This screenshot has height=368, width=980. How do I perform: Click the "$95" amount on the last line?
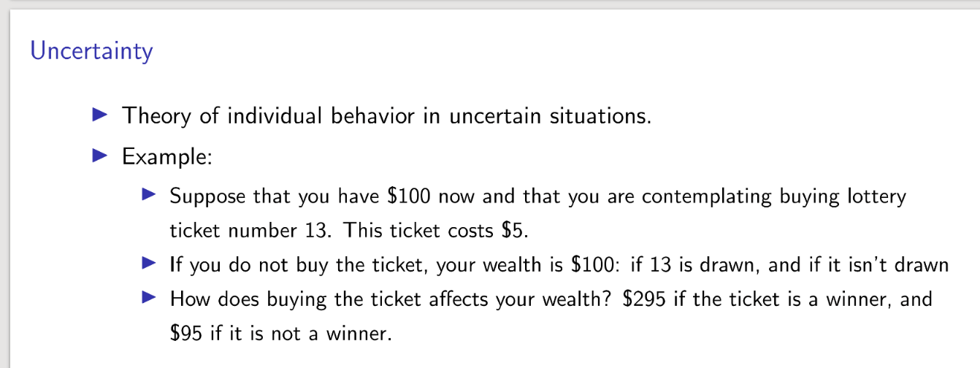pyautogui.click(x=186, y=334)
